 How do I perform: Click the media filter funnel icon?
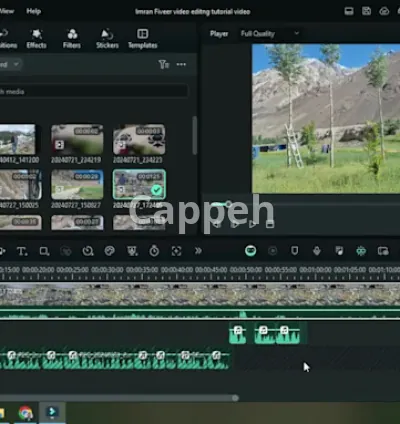tap(163, 64)
